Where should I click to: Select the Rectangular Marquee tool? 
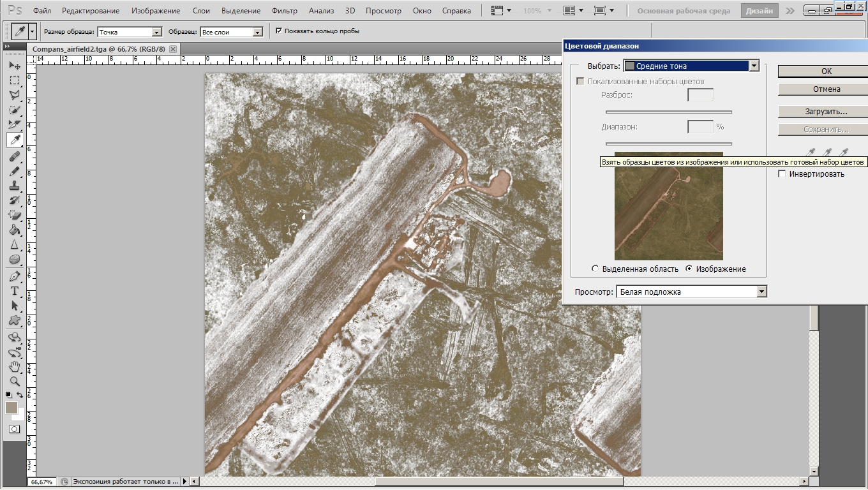tap(14, 80)
